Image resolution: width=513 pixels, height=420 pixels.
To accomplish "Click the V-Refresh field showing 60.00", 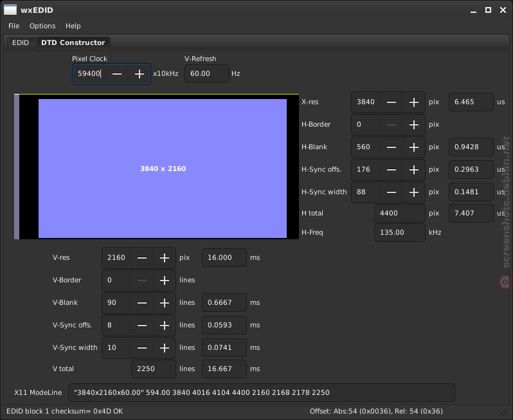I will pyautogui.click(x=207, y=74).
